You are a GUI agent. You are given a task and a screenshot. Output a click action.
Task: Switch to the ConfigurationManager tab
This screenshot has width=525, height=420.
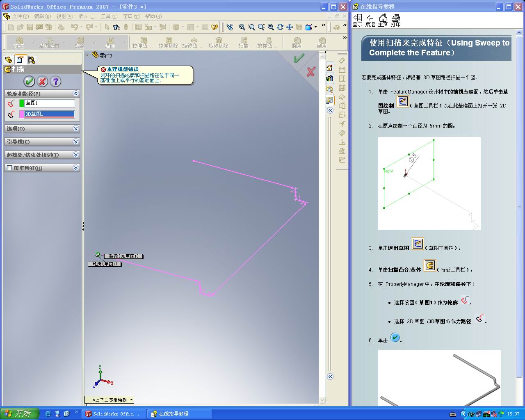click(32, 59)
